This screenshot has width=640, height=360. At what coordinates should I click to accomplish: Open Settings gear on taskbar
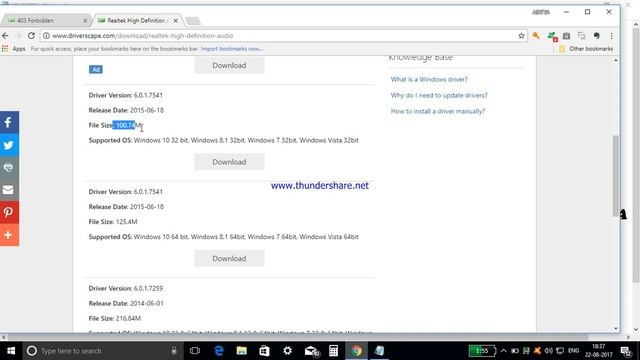[287, 351]
